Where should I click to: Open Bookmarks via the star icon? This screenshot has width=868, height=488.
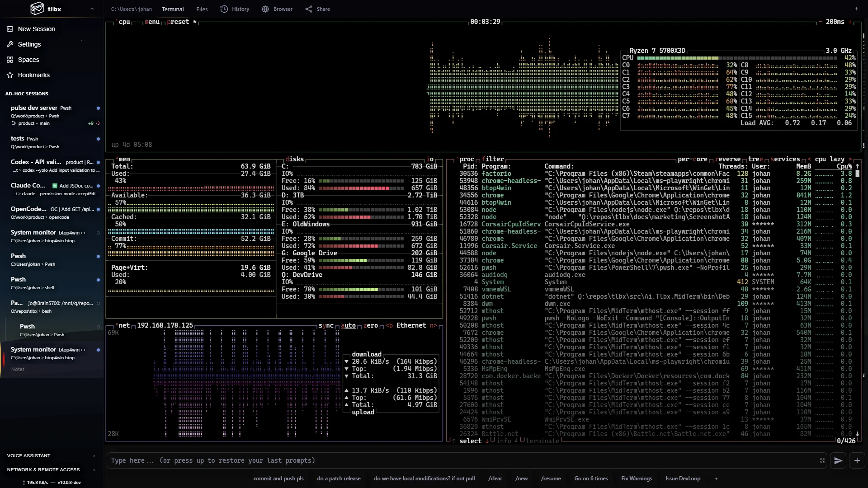coord(10,75)
